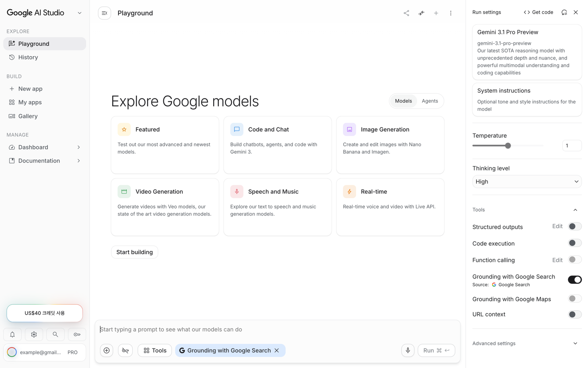This screenshot has width=588, height=368.
Task: Open notifications via the bell icon
Action: (12, 335)
